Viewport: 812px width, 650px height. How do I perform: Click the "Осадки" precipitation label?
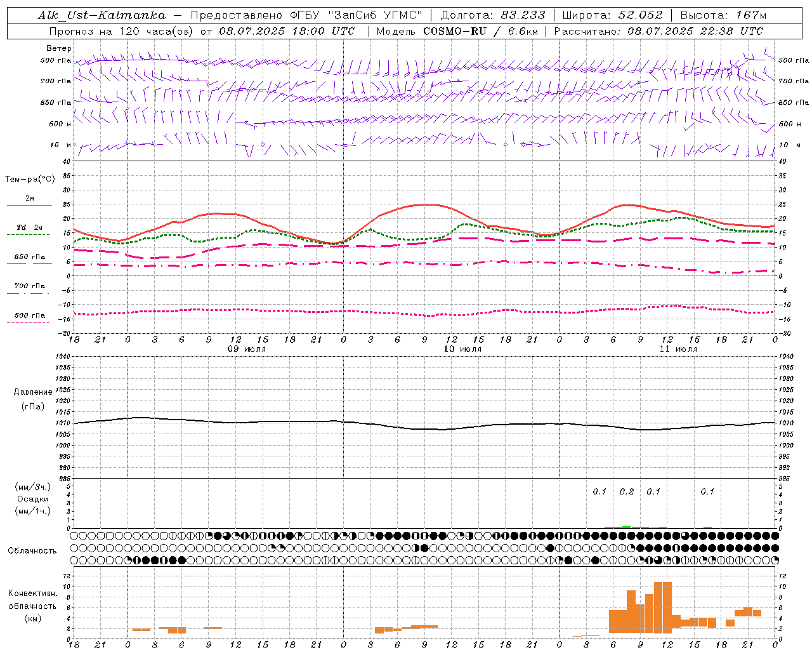tap(33, 499)
